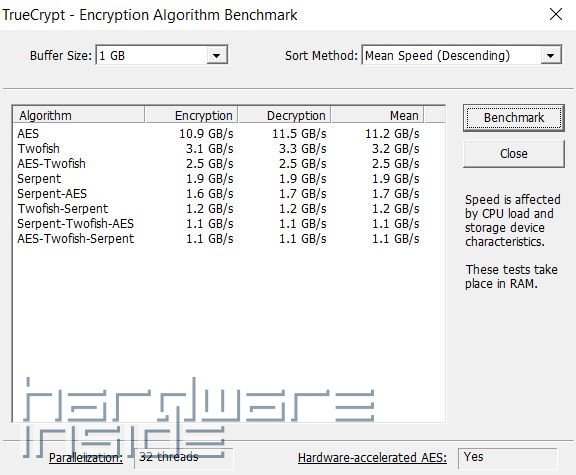Open the Parallelization link

click(86, 458)
